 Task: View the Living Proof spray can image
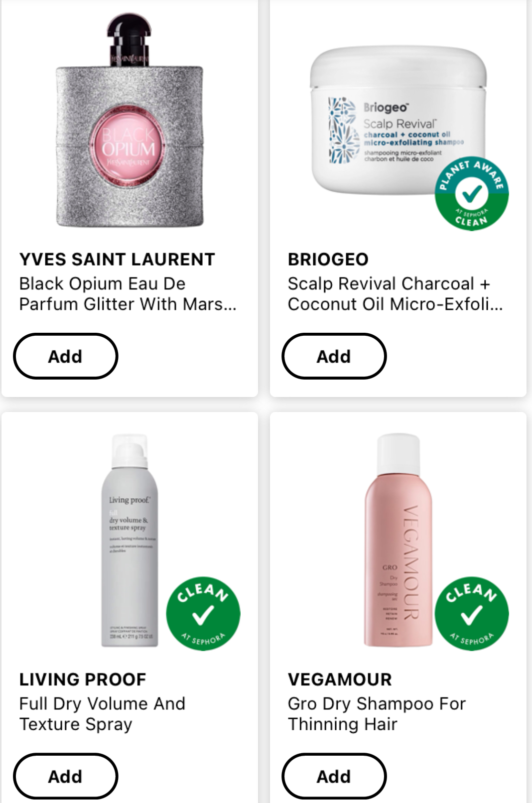pyautogui.click(x=130, y=540)
